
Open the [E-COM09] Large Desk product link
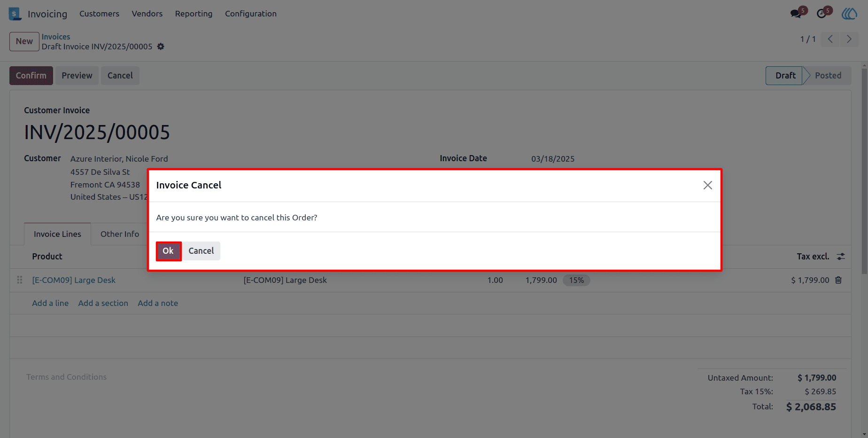[74, 280]
